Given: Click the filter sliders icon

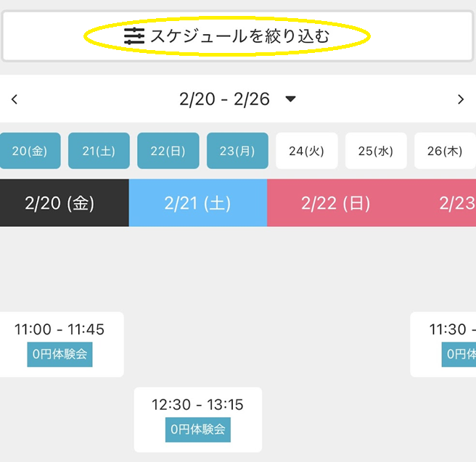Looking at the screenshot, I should tap(134, 36).
